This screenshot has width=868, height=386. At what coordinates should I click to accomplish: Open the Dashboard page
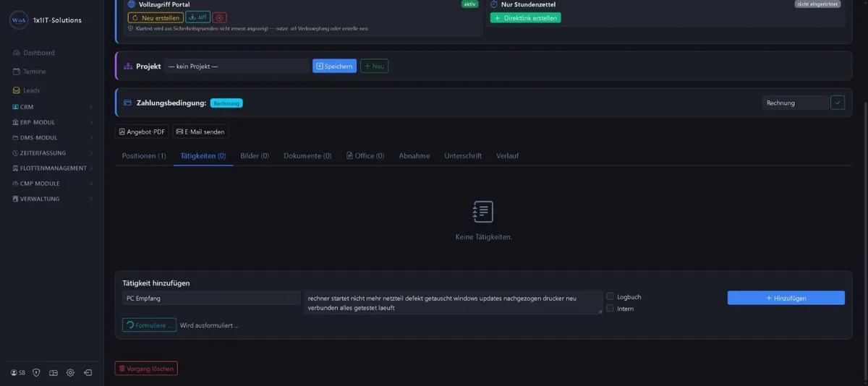34,53
